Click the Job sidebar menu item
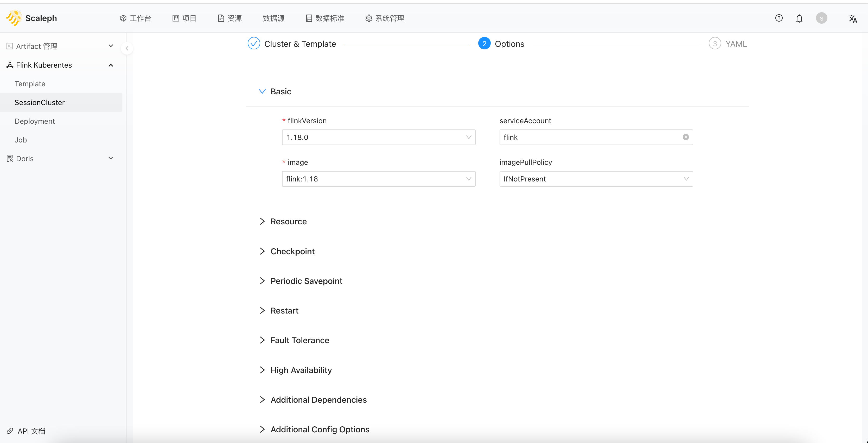 point(21,140)
